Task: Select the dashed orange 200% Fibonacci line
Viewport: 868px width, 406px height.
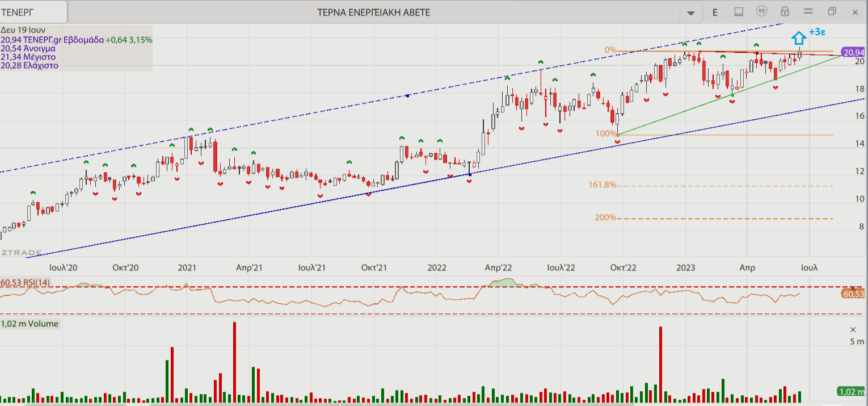Action: coord(725,219)
